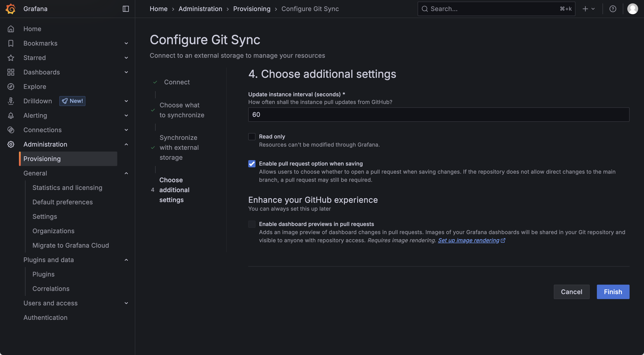Click the Dashboards grid icon
This screenshot has width=644, height=355.
pyautogui.click(x=11, y=72)
